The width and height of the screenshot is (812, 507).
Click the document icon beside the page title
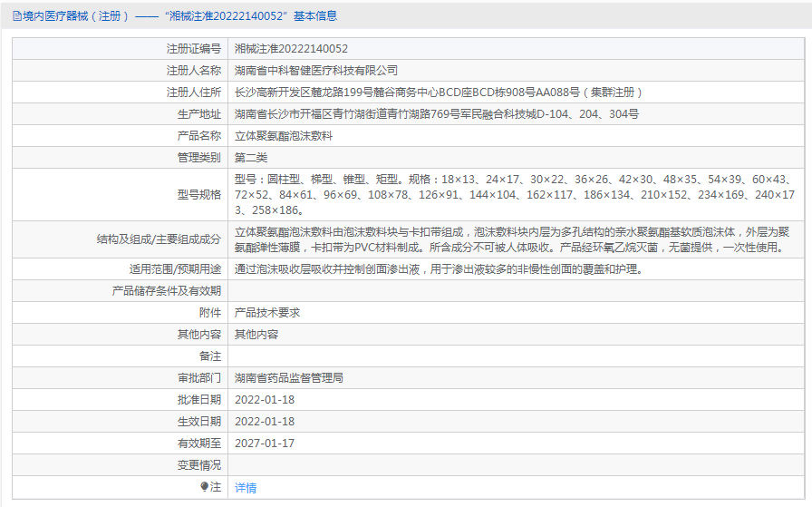[17, 16]
